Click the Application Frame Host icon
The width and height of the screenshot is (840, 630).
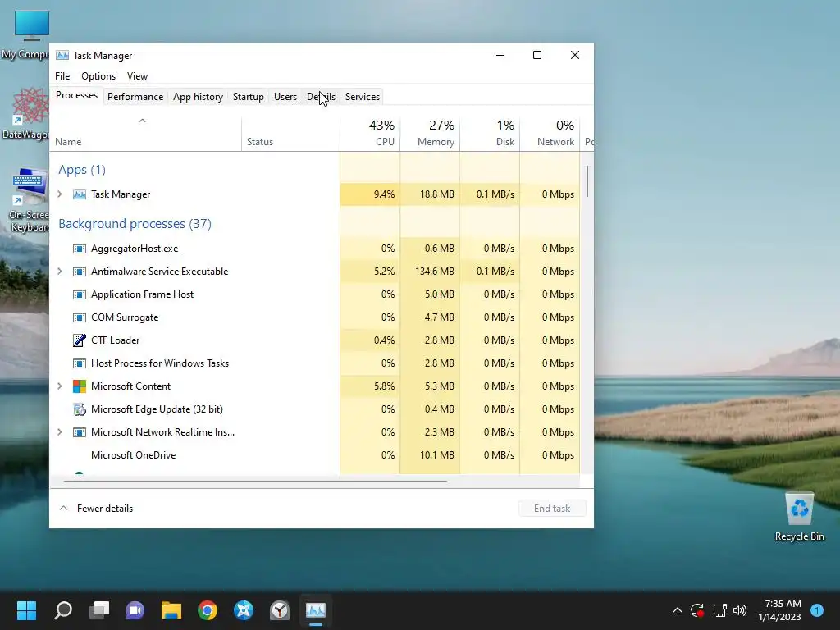click(x=80, y=294)
